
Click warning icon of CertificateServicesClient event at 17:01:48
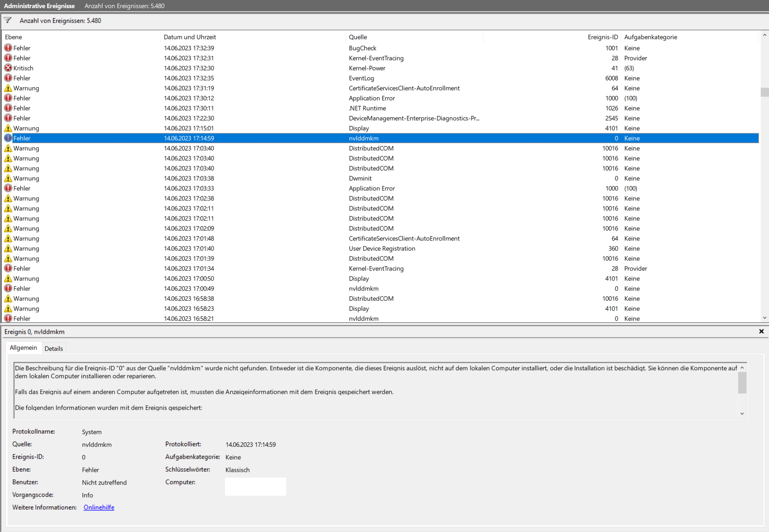(8, 238)
